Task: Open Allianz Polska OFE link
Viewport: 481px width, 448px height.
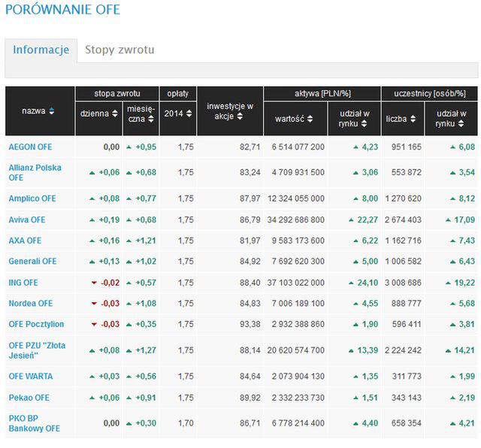Action: pyautogui.click(x=35, y=172)
